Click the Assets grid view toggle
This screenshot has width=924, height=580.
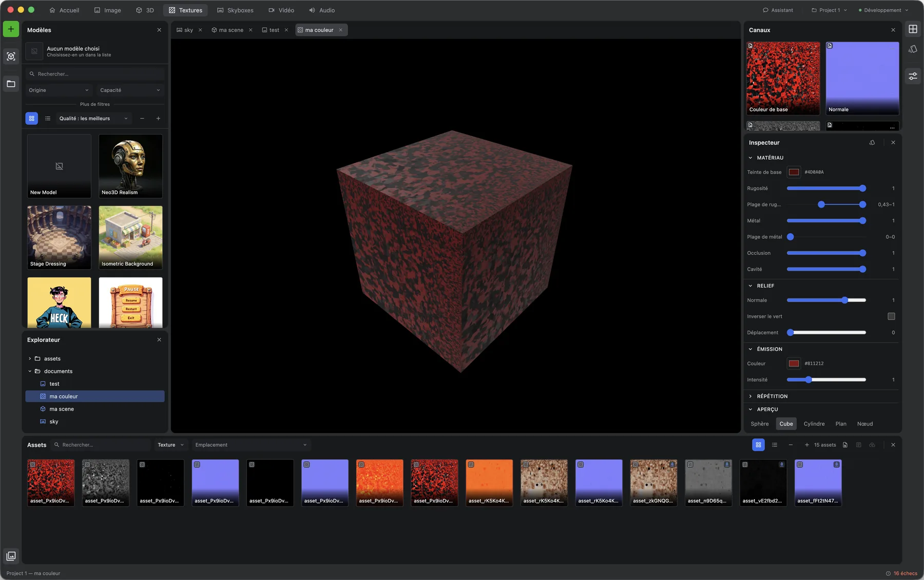click(758, 445)
